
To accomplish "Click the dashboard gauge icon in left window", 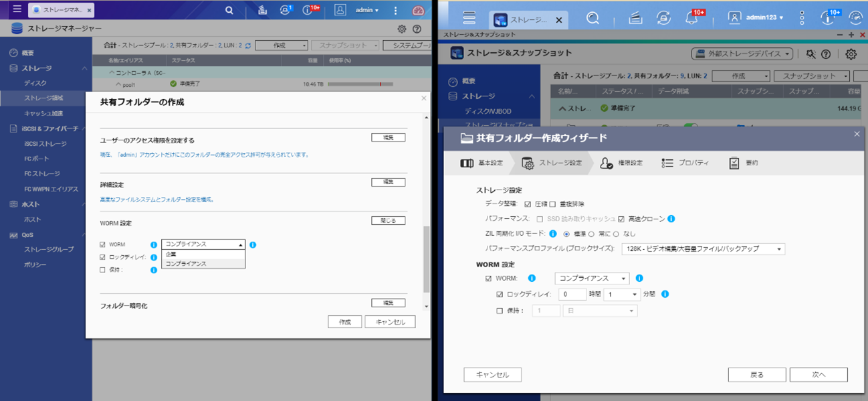I will [418, 10].
